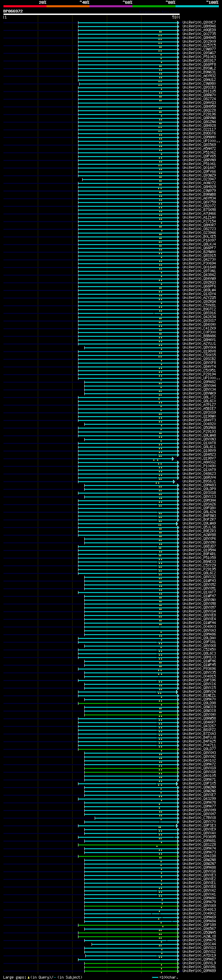Select the UniRef100_A8ASG2 label
The width and height of the screenshot is (222, 980).
coord(199,462)
